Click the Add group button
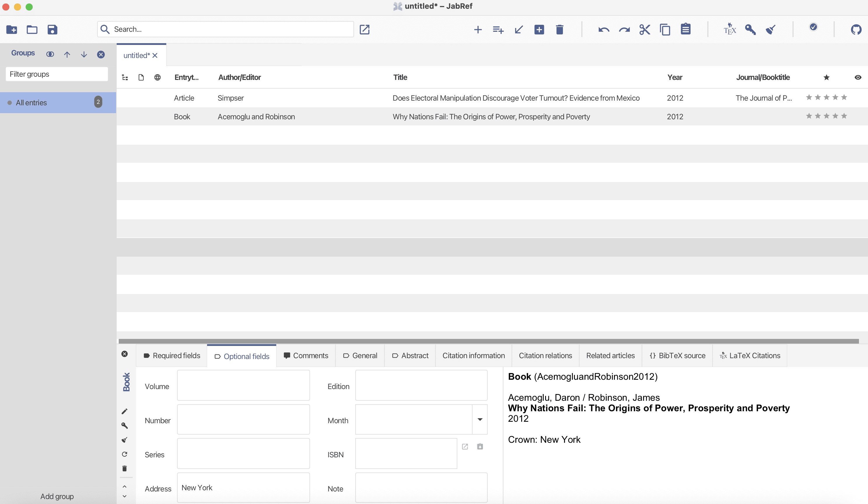This screenshot has height=504, width=868. pyautogui.click(x=57, y=496)
